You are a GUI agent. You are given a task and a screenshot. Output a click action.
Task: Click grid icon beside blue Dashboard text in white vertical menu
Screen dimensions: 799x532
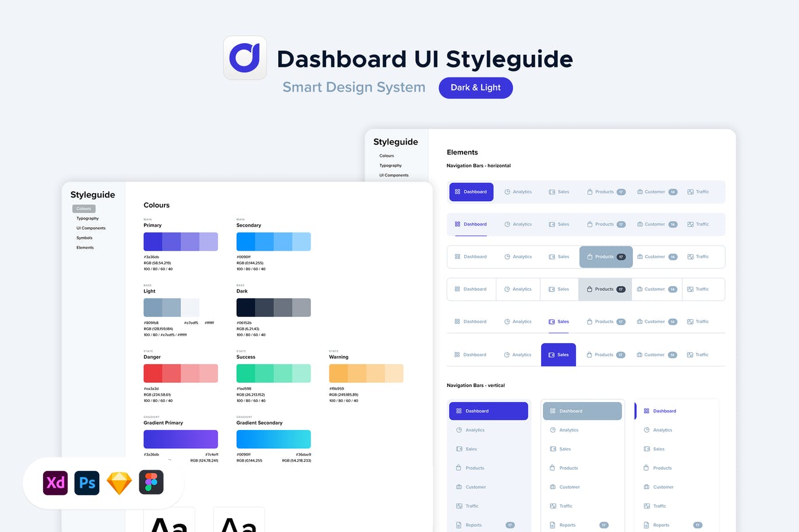(646, 411)
